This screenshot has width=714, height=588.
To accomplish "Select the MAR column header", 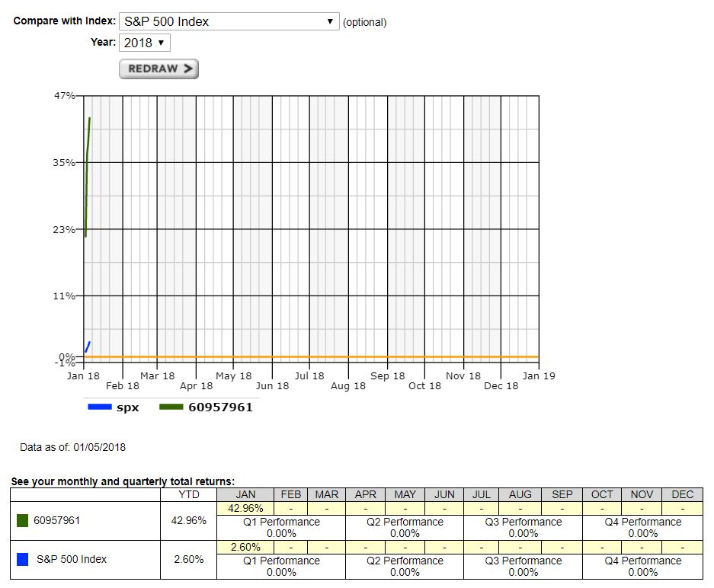I will (x=326, y=495).
